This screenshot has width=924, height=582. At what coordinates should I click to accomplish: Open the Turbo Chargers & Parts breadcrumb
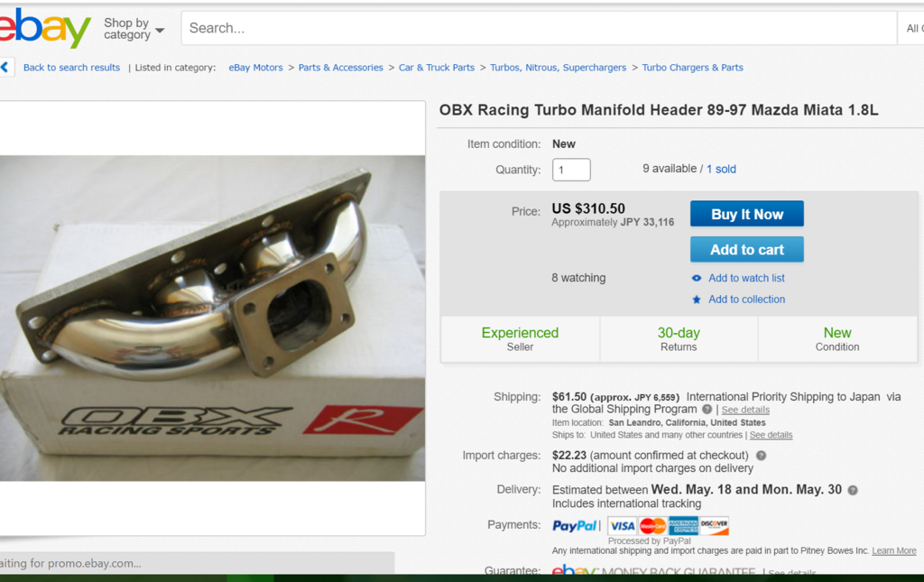[692, 67]
